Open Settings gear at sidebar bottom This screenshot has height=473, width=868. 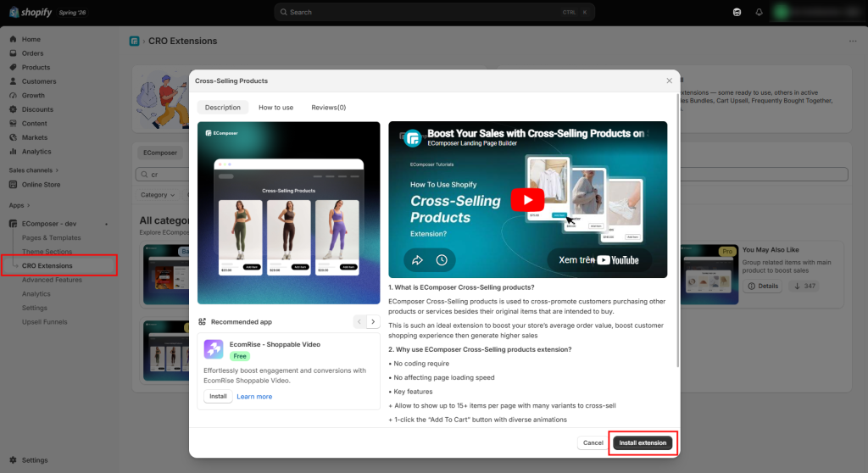14,460
